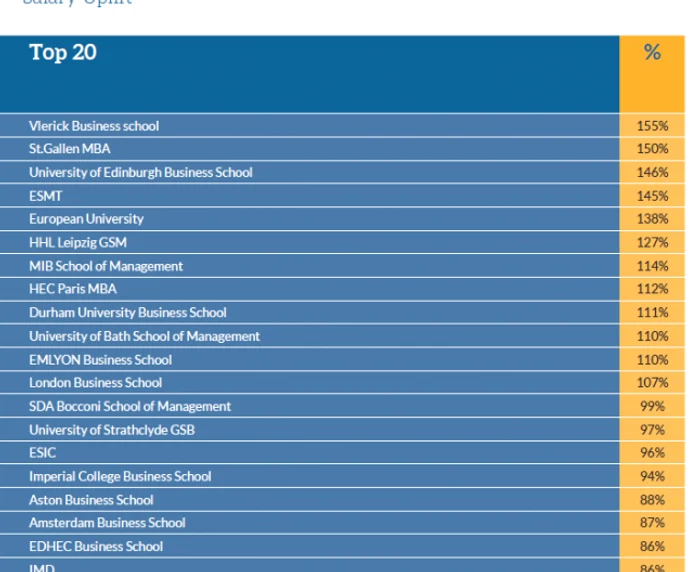Select the Vlerick Business school row name
Screen dimensions: 700x572
pyautogui.click(x=94, y=126)
